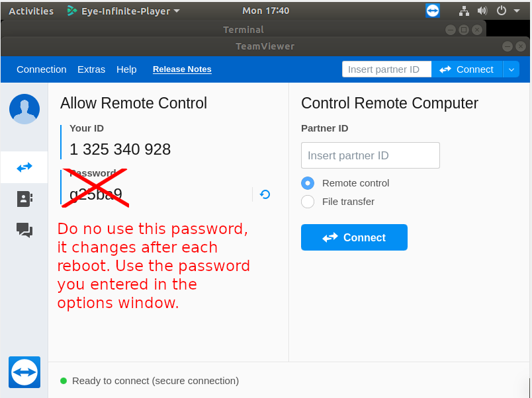Open the Help menu
Image resolution: width=532 pixels, height=398 pixels.
point(126,69)
